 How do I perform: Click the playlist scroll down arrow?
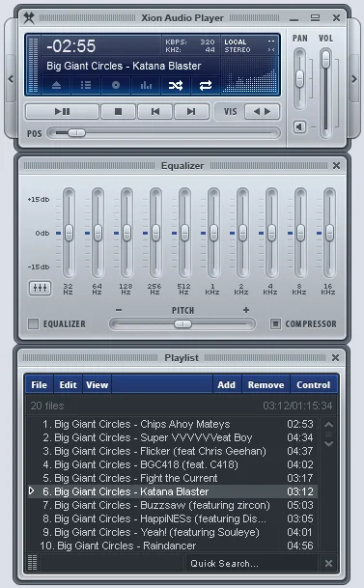point(329,443)
